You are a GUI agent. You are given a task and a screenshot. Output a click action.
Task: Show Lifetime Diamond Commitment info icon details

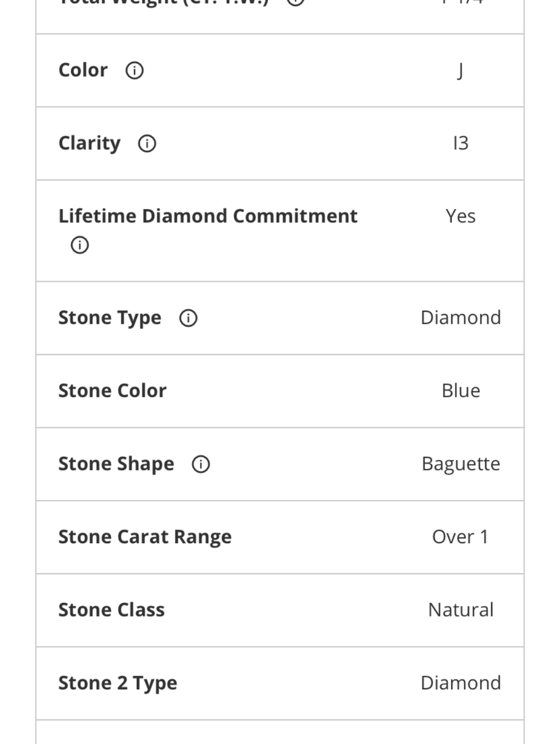click(x=80, y=245)
